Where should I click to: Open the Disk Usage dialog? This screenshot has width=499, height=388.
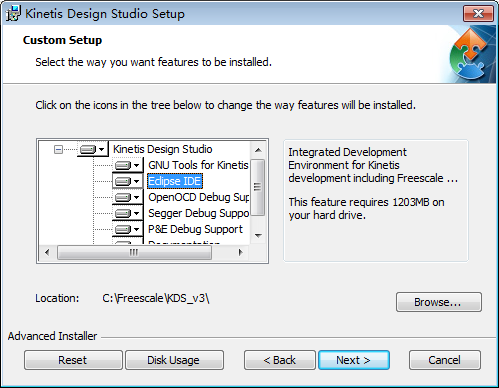click(x=174, y=360)
